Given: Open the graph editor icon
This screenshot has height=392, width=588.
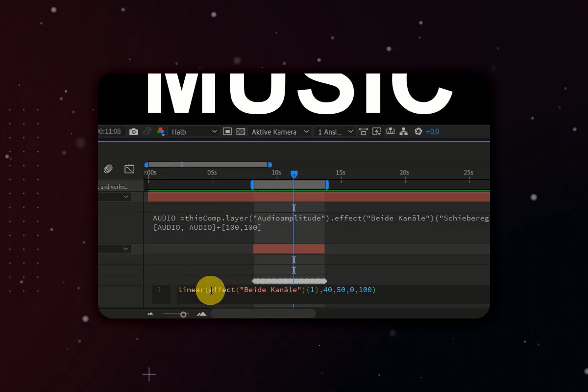Looking at the screenshot, I should 129,169.
